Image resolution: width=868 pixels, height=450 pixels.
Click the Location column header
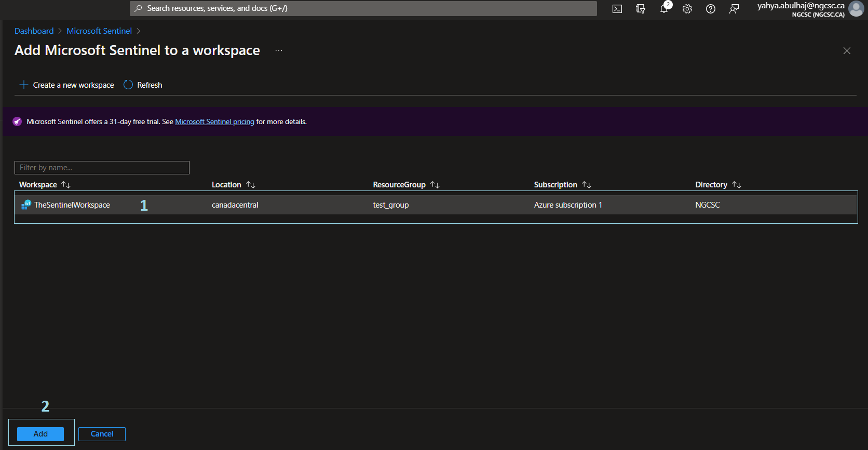226,185
